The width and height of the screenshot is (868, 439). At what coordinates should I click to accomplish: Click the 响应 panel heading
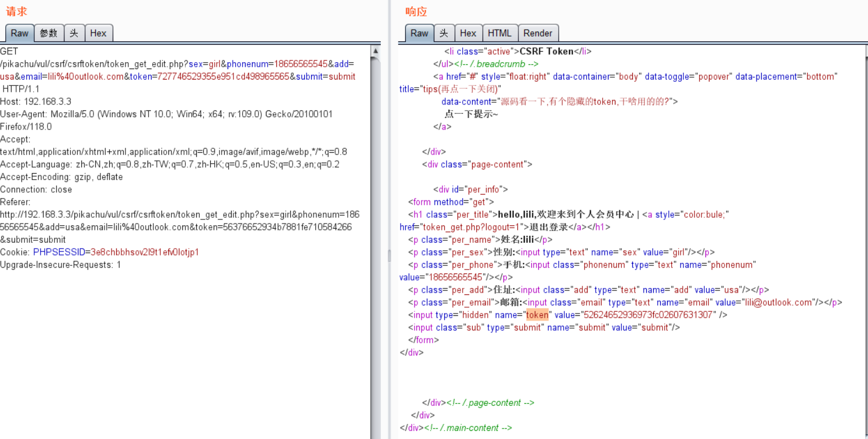(x=416, y=11)
